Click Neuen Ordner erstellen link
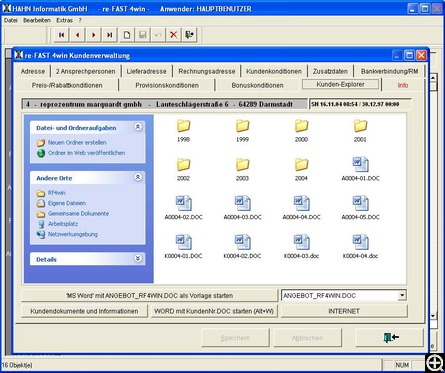 pos(77,142)
